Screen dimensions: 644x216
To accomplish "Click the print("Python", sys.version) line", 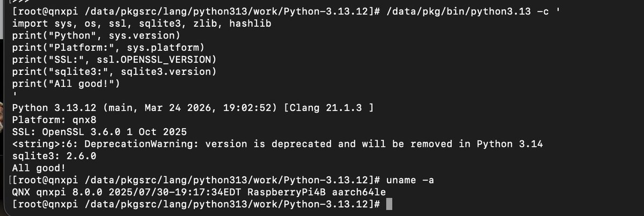I will (96, 36).
